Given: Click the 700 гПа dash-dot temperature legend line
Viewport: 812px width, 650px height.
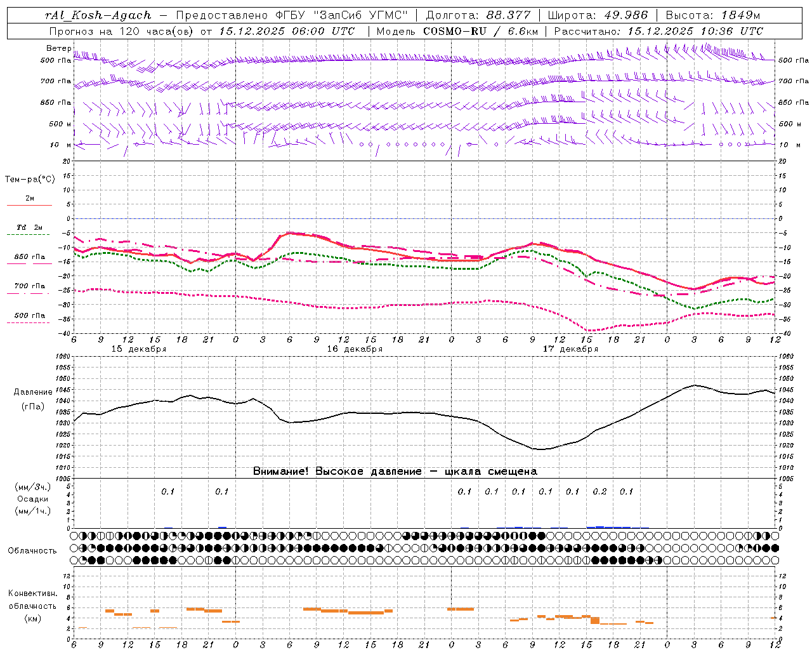Looking at the screenshot, I should click(29, 293).
